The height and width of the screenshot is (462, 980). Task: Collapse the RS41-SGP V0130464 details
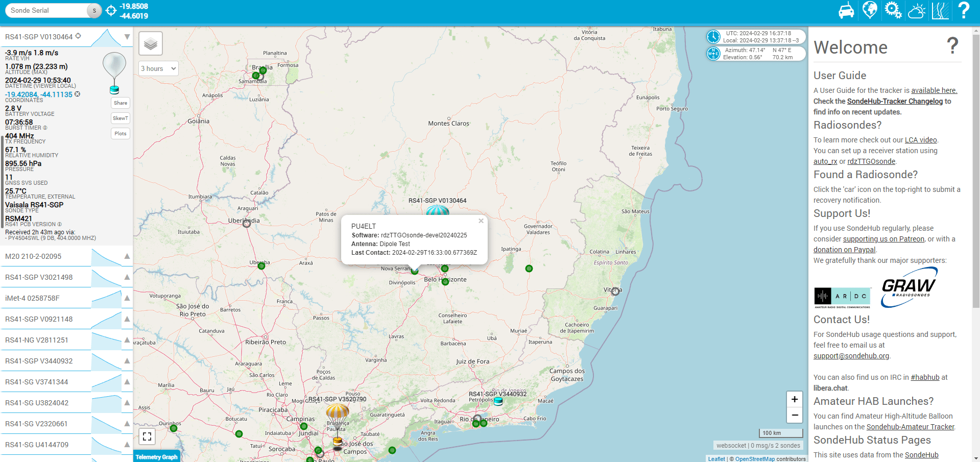point(127,37)
